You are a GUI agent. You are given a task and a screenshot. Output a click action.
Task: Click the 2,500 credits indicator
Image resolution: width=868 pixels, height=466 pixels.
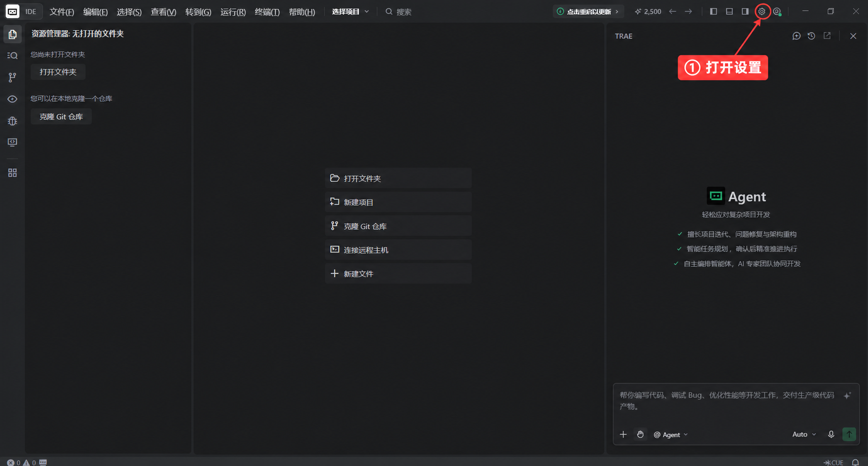648,11
